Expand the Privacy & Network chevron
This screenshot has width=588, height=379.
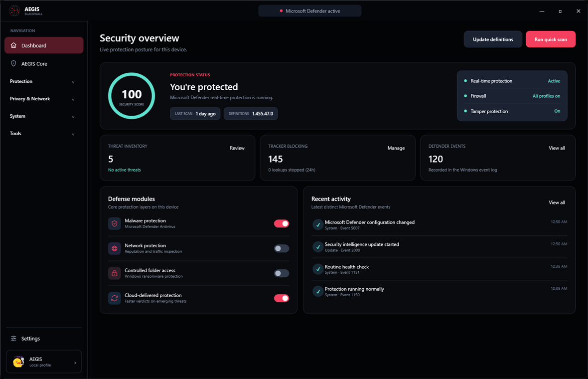73,99
